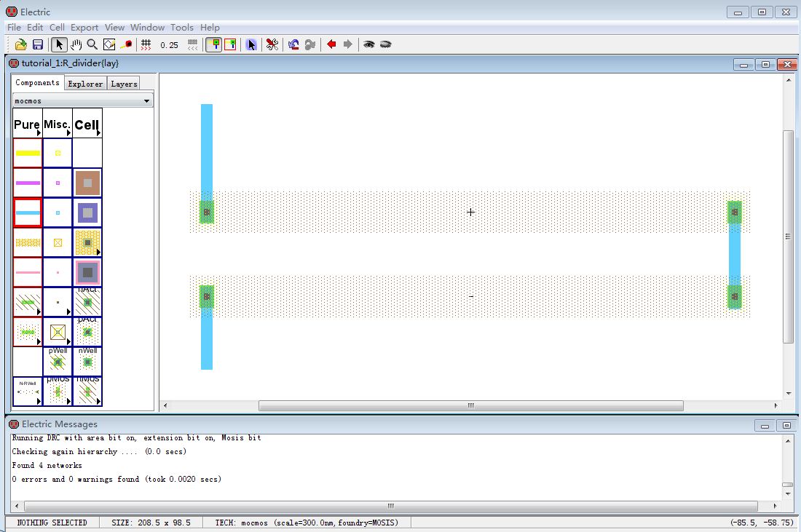The height and width of the screenshot is (532, 801).
Task: Switch to the Explorer tab
Action: [85, 84]
